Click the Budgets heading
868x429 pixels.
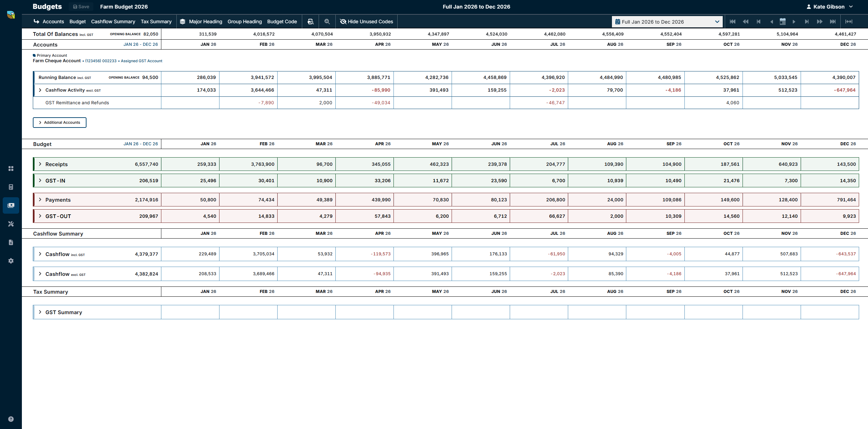(47, 6)
